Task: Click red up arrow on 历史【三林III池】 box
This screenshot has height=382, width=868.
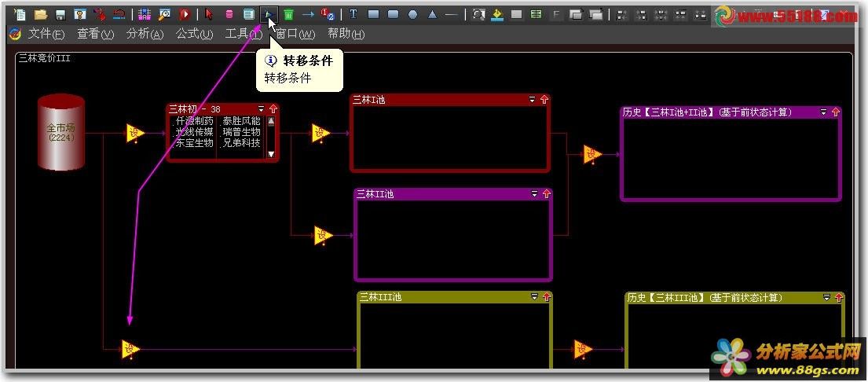Action: coord(838,298)
